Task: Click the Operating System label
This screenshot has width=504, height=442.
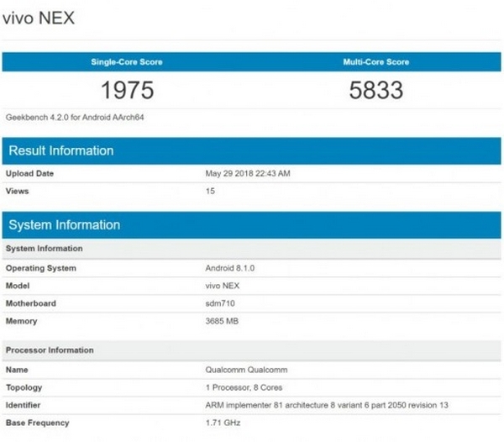Action: click(41, 268)
